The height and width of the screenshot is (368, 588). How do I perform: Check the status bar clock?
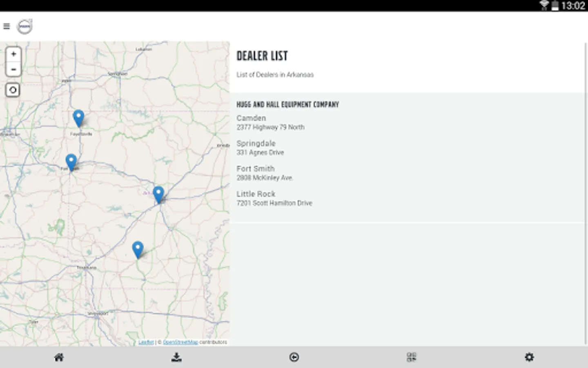pos(573,6)
